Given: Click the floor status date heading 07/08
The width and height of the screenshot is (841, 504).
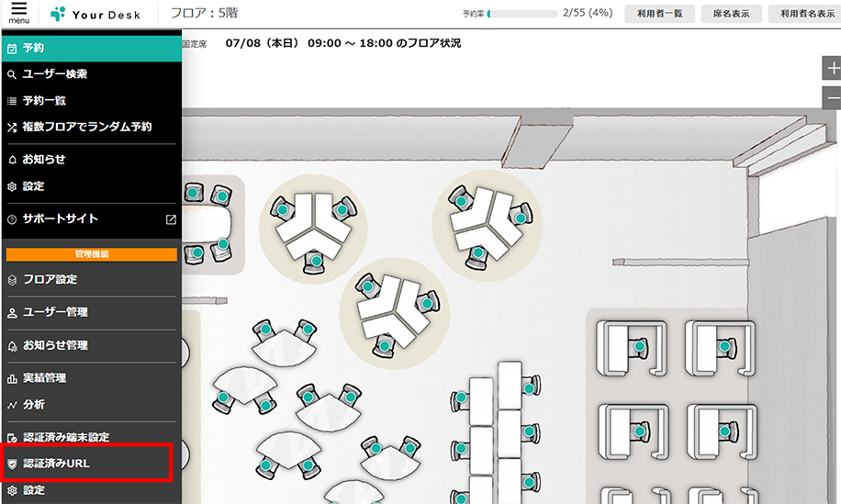Looking at the screenshot, I should point(342,43).
